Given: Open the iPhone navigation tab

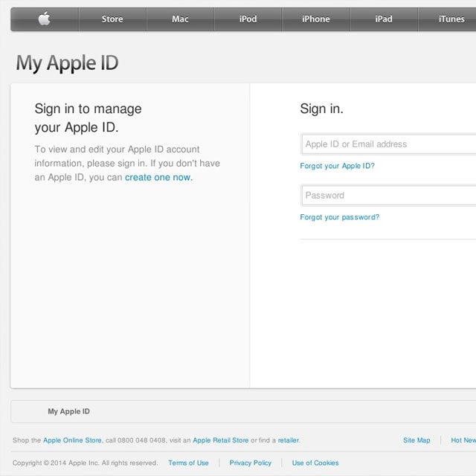Looking at the screenshot, I should tap(315, 19).
